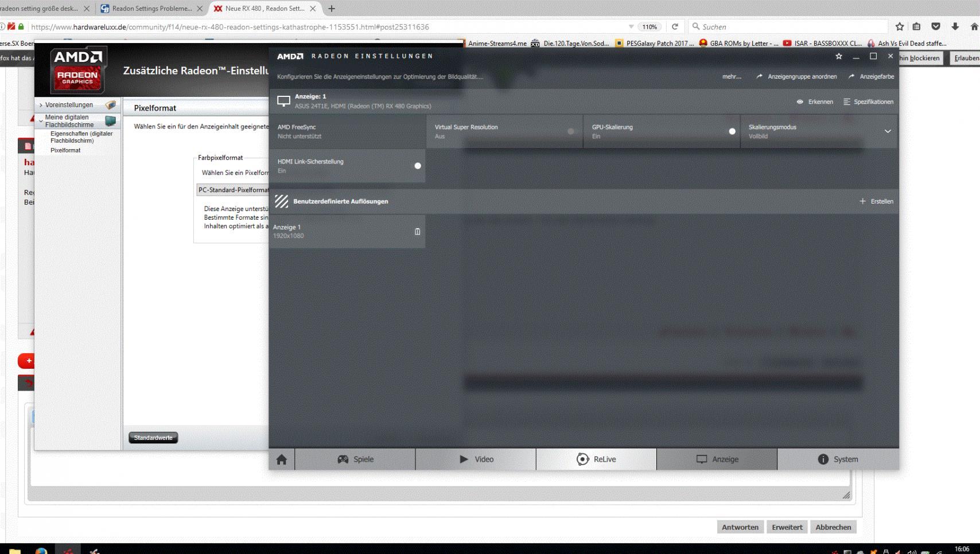Screen dimensions: 980x554
Task: Toggle HDMI Link-Sicherstellung switch
Action: point(418,166)
